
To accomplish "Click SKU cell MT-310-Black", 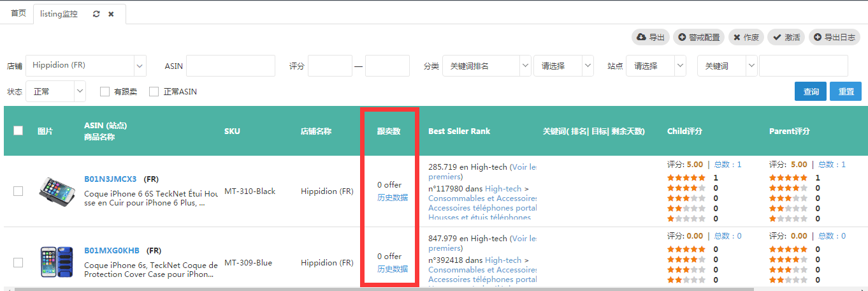I will 250,191.
